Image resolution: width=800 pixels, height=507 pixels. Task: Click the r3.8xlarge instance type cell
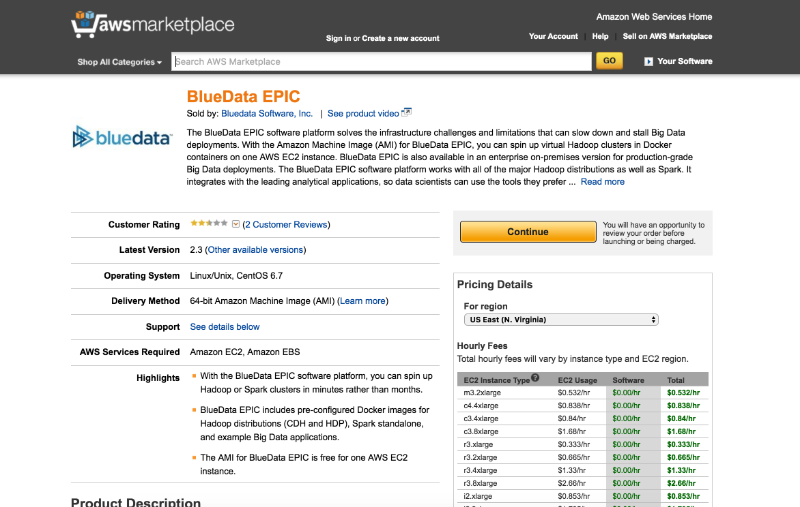(x=480, y=483)
